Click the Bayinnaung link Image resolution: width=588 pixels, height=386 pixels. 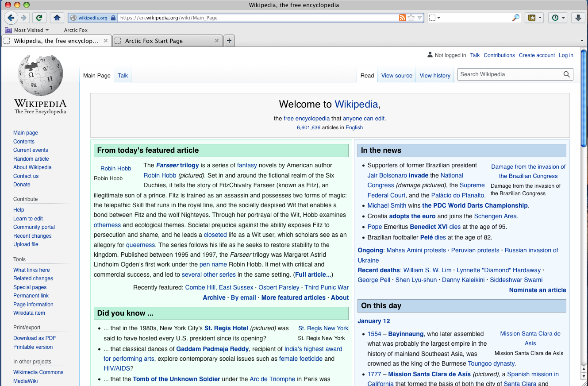point(406,334)
